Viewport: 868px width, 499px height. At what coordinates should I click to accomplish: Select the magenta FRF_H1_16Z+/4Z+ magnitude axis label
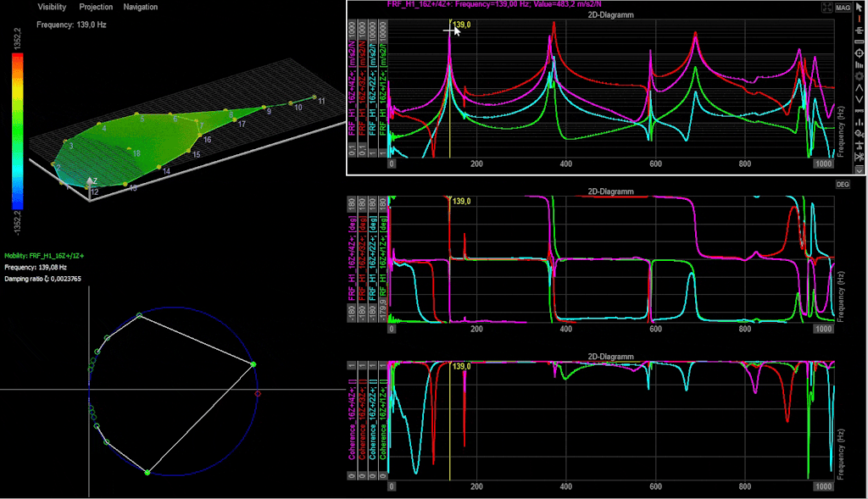(352, 88)
